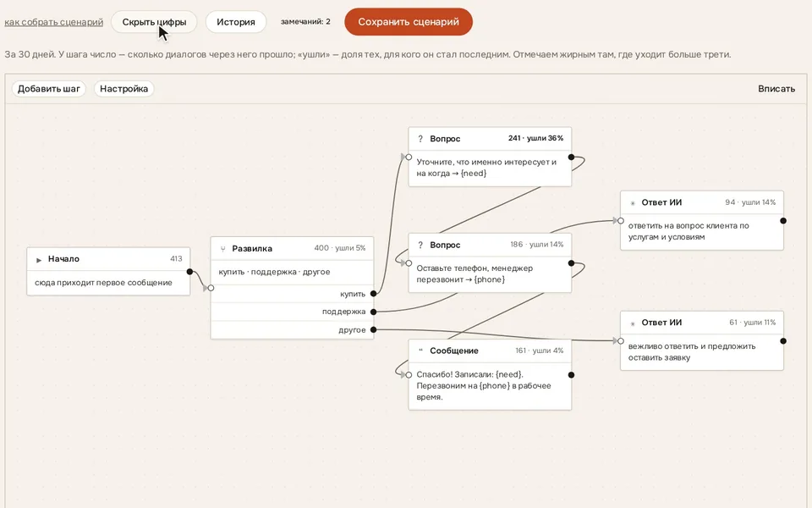
Task: Click the 'поддержка' branch row
Action: click(292, 312)
